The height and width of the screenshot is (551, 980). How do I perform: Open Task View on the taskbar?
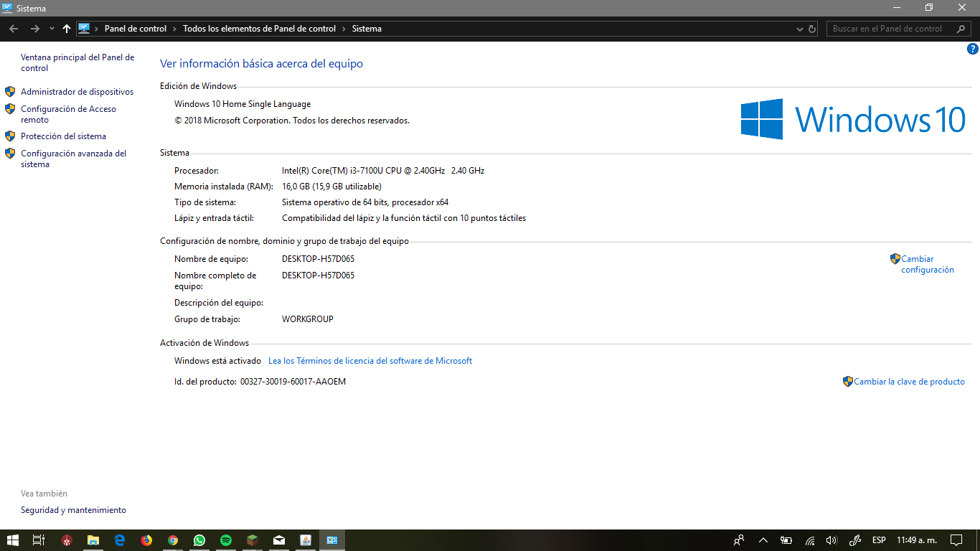pos(39,540)
